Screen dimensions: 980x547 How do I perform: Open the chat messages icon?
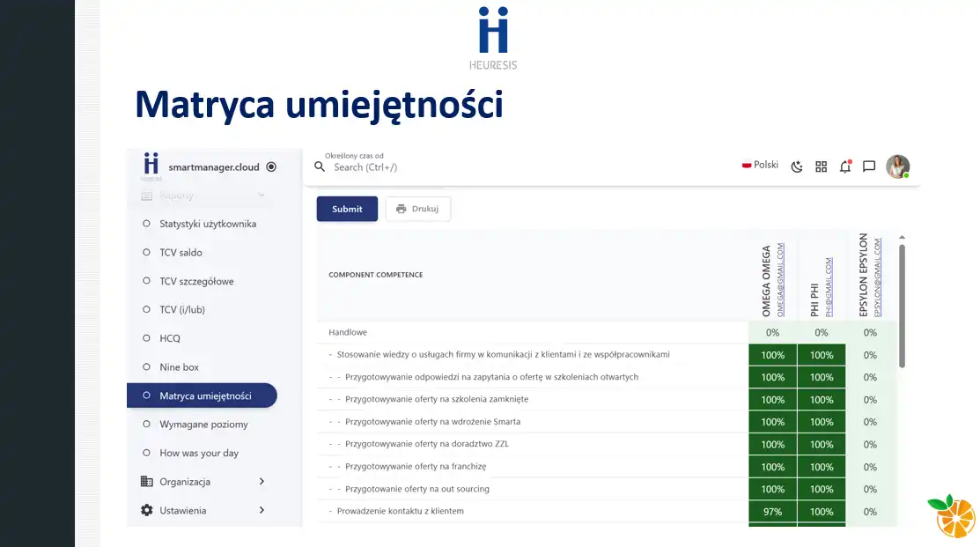[x=869, y=166]
